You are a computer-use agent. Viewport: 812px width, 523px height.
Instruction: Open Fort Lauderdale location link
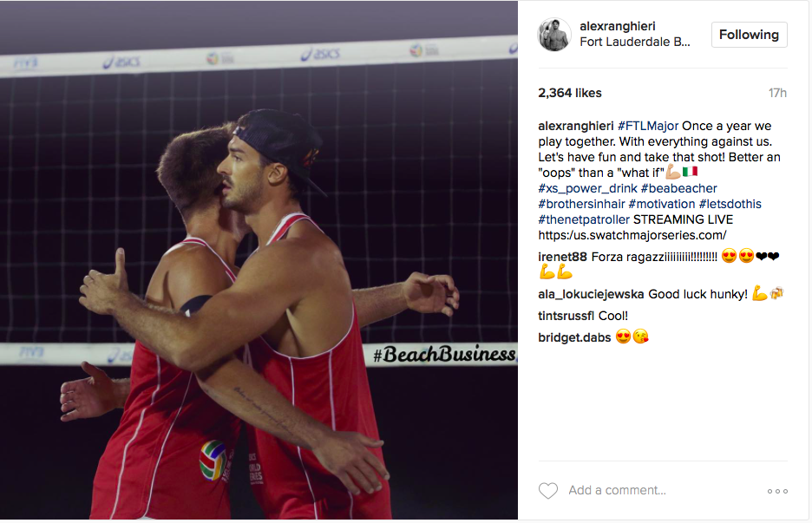click(634, 42)
